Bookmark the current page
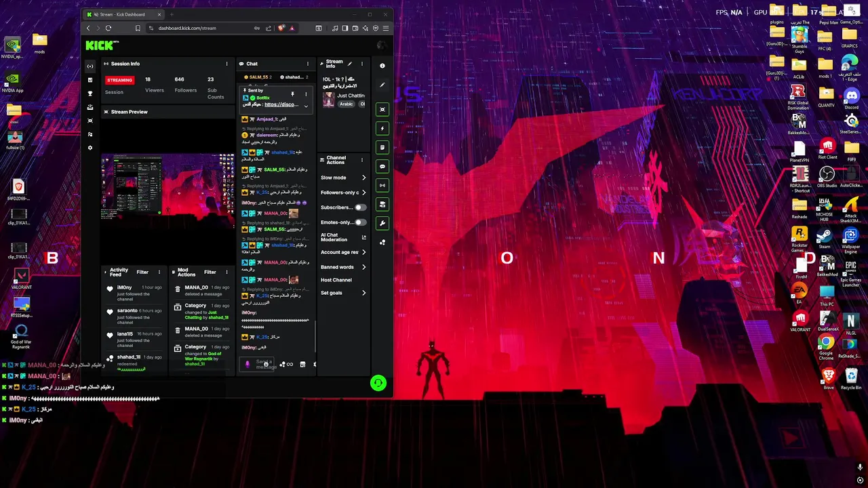 click(138, 28)
